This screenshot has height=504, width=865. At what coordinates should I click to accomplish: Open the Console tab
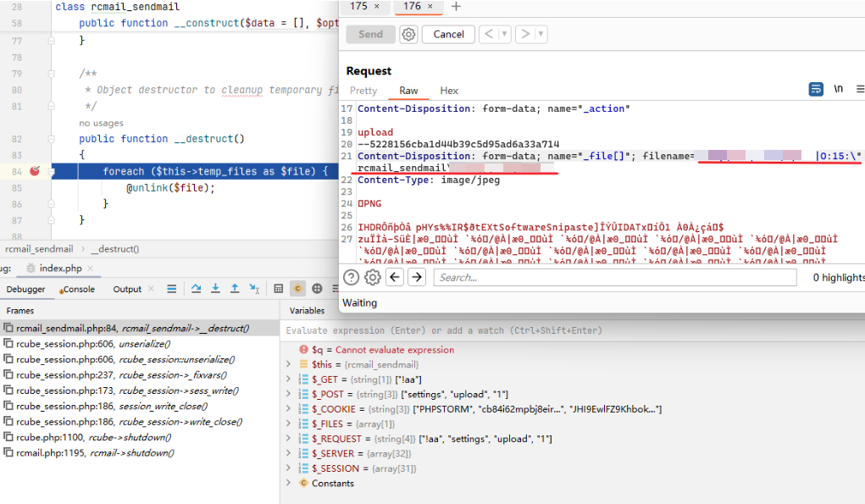77,289
